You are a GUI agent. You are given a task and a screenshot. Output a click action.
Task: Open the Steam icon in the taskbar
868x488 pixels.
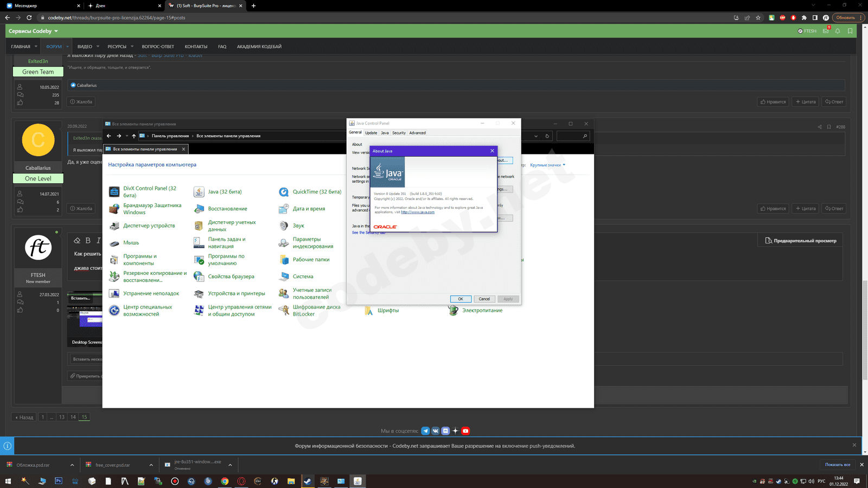pos(308,481)
